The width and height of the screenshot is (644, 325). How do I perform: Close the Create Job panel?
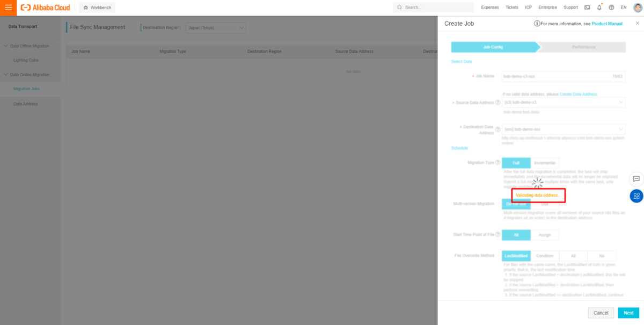638,23
